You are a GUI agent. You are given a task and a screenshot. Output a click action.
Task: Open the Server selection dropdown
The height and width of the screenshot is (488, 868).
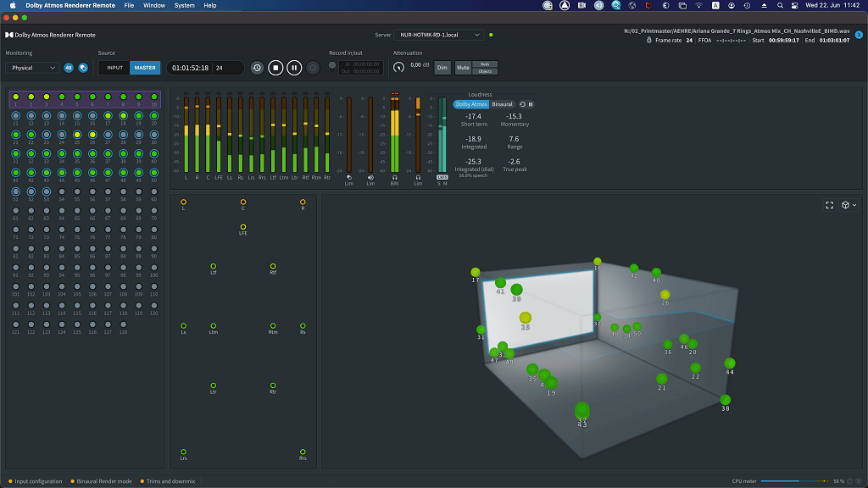[x=439, y=35]
